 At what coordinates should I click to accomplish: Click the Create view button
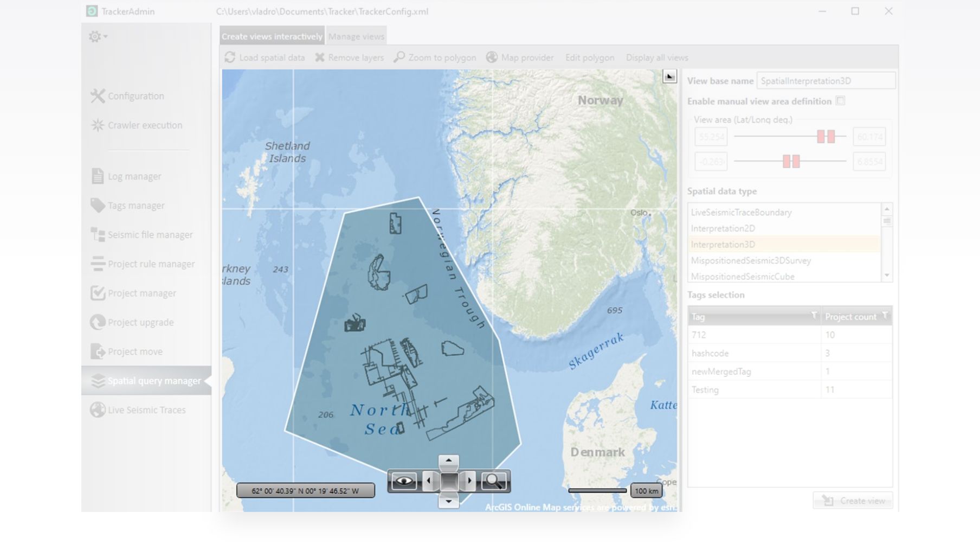click(x=853, y=501)
